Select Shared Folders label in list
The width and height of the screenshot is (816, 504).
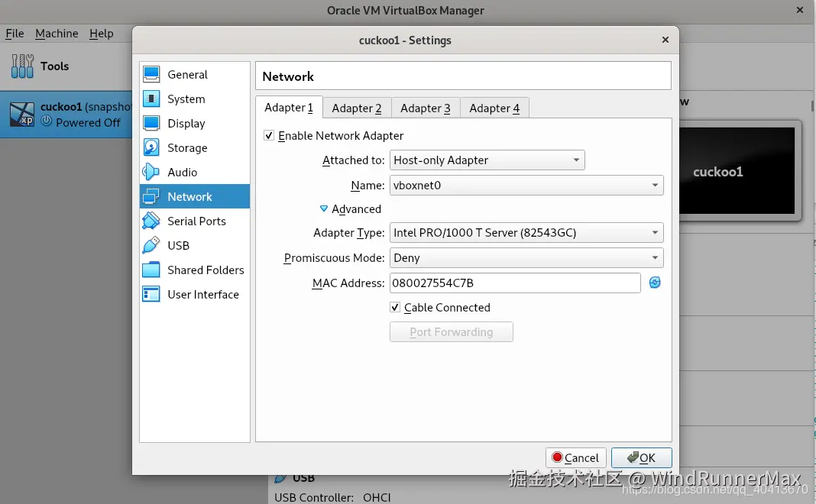tap(206, 270)
